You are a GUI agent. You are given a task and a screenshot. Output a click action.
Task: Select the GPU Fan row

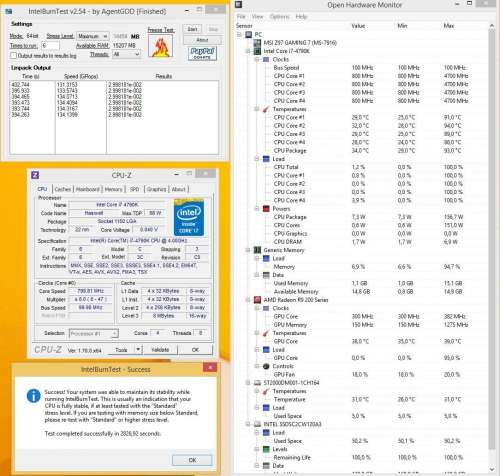click(362, 374)
